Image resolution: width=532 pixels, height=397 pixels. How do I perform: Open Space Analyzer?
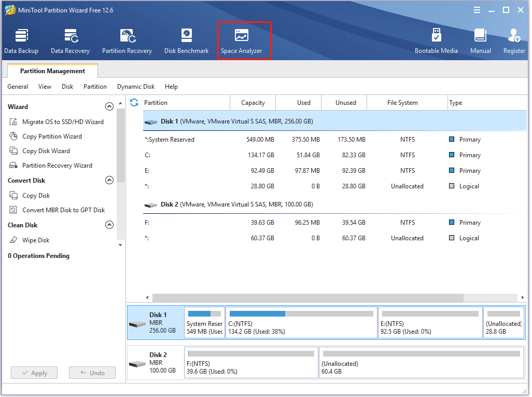(242, 41)
